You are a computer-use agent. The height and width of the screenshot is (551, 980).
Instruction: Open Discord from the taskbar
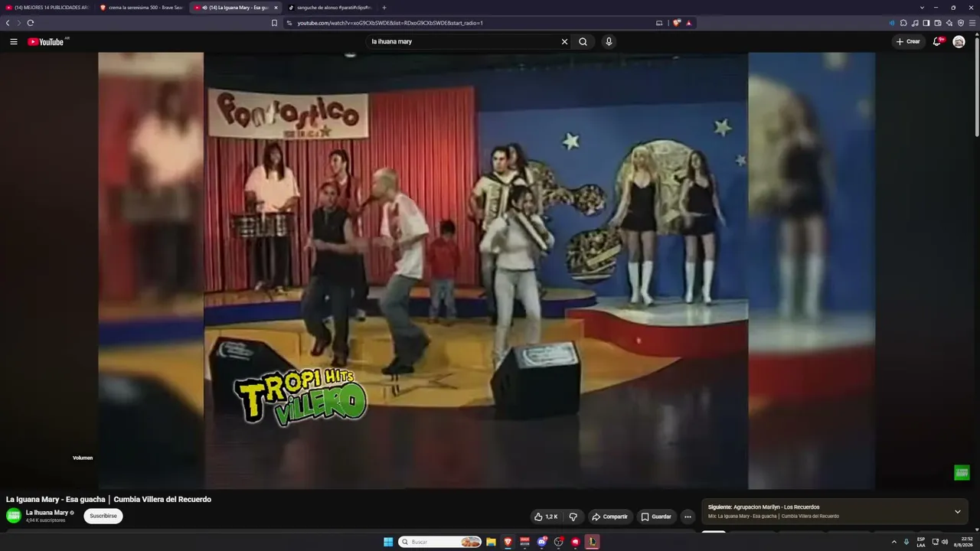(542, 542)
